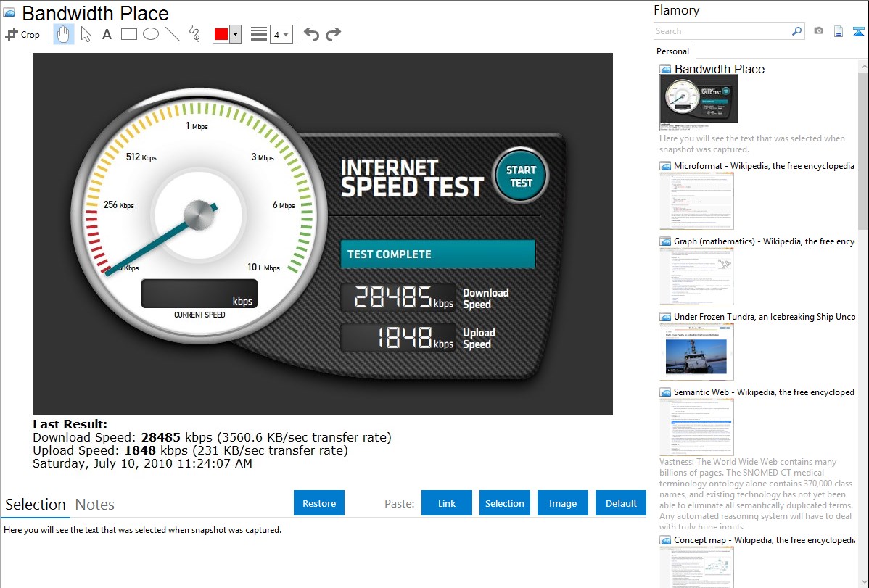Click the icon right of the page icon

click(858, 31)
